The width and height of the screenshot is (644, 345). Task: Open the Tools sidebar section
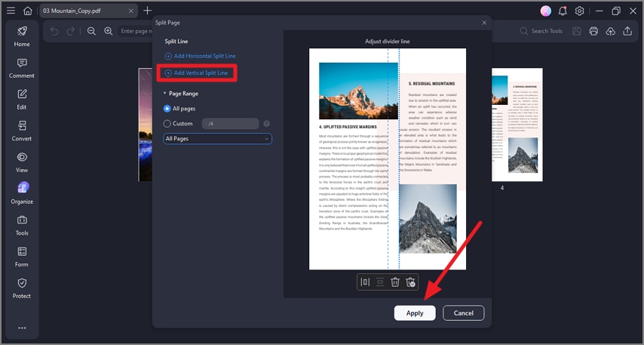click(22, 226)
